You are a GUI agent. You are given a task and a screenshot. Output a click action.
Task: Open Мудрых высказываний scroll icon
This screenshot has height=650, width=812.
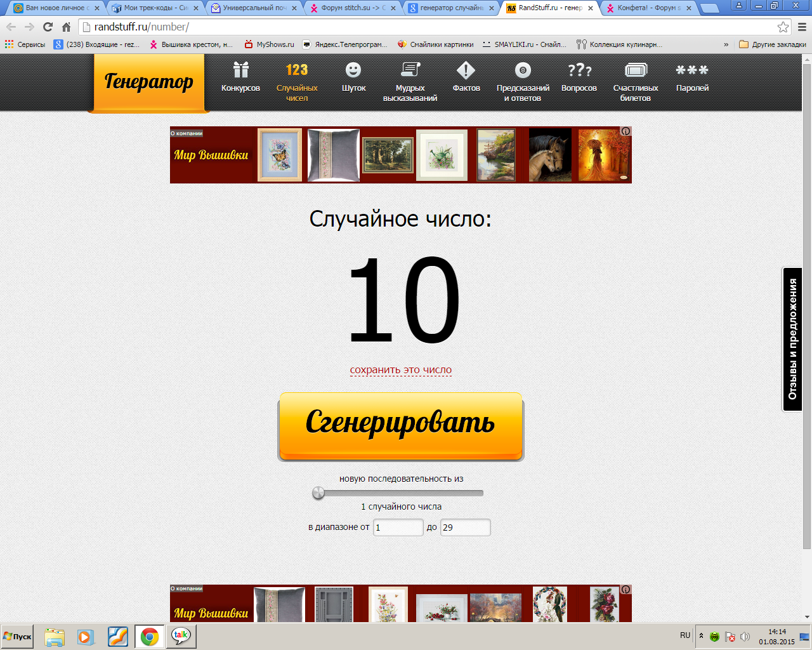coord(410,70)
